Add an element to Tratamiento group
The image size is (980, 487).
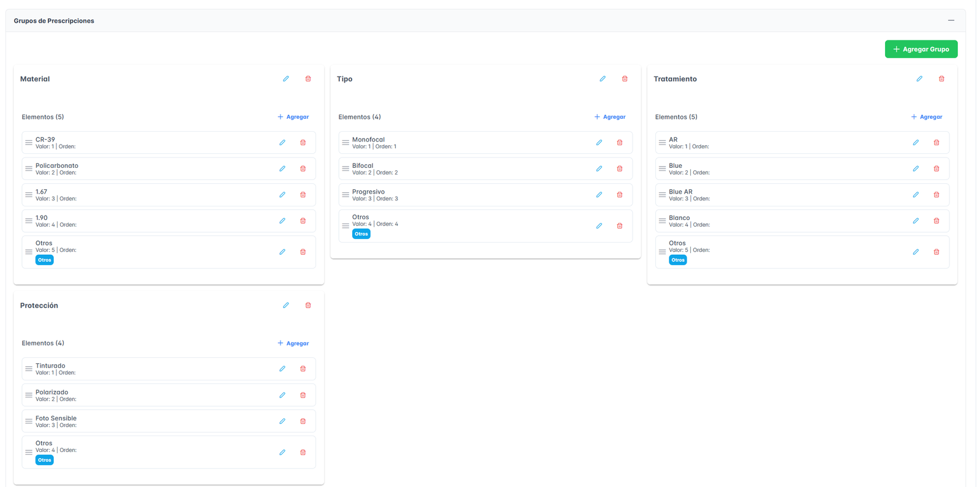pos(927,117)
